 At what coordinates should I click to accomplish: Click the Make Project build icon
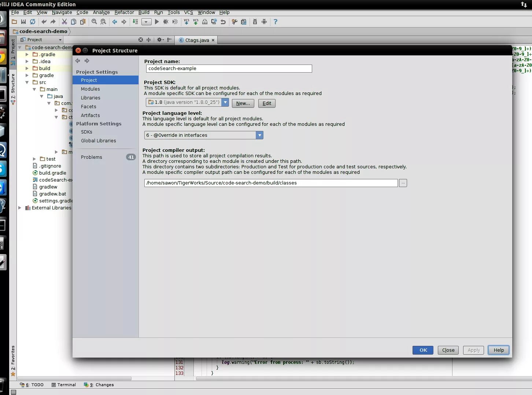135,22
